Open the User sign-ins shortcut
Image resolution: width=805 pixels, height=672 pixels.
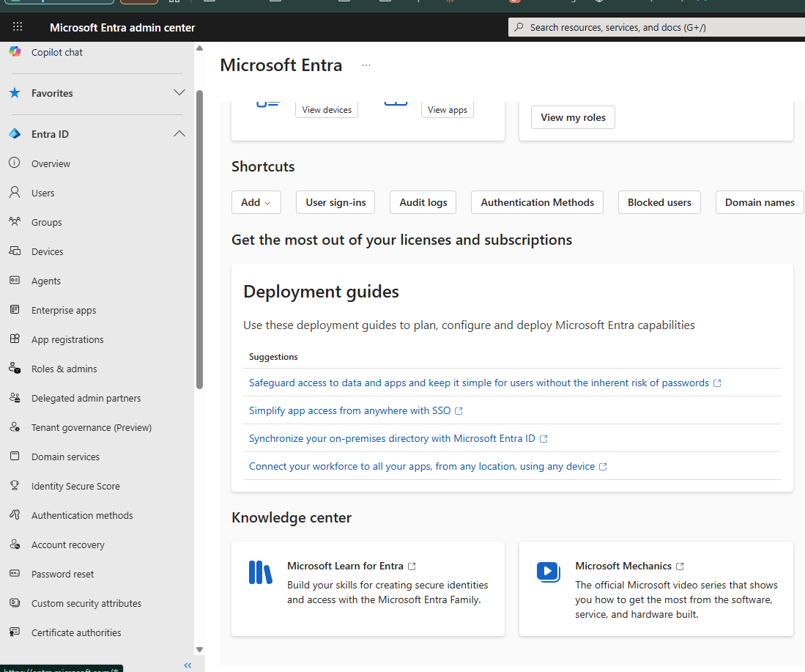pyautogui.click(x=335, y=202)
